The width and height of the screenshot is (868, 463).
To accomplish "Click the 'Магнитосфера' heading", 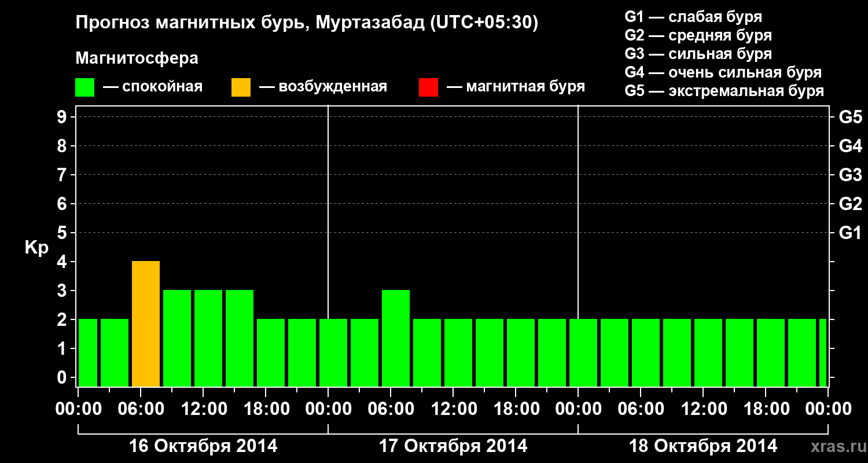I will [x=137, y=58].
